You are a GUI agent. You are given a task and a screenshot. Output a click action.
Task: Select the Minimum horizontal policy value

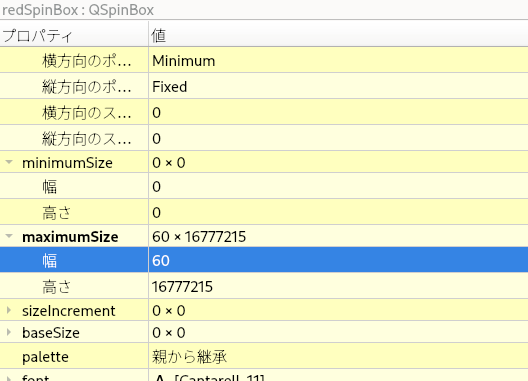click(338, 60)
